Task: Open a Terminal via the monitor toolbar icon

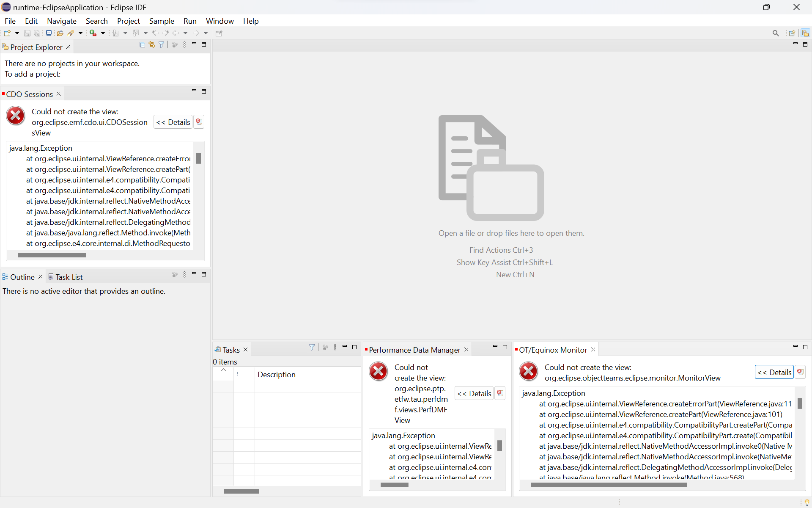Action: 49,33
